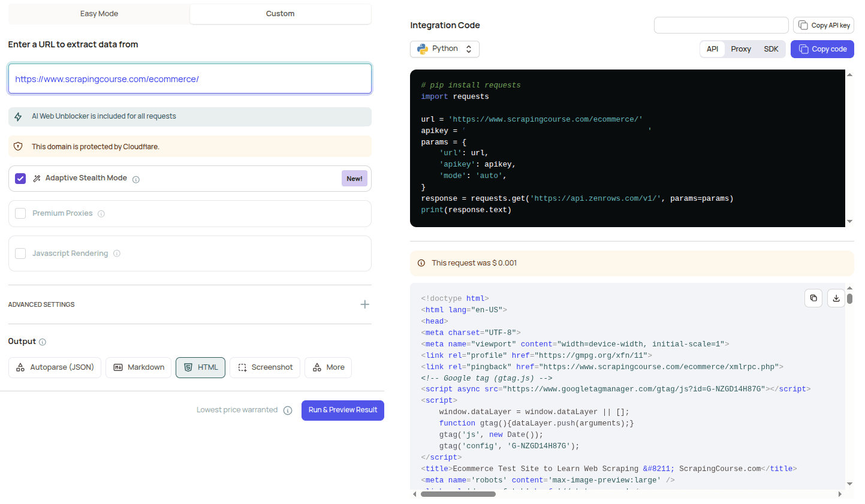Click the Copy code button

822,49
